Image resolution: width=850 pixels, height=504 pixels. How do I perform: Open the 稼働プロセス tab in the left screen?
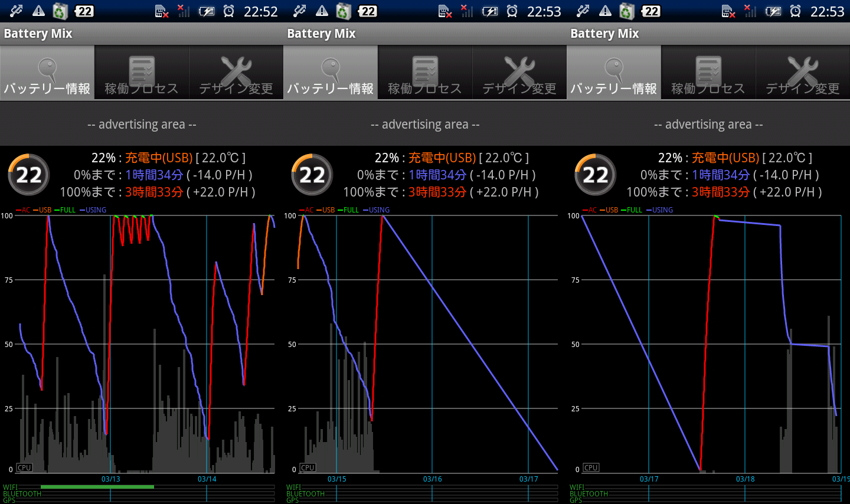click(142, 73)
